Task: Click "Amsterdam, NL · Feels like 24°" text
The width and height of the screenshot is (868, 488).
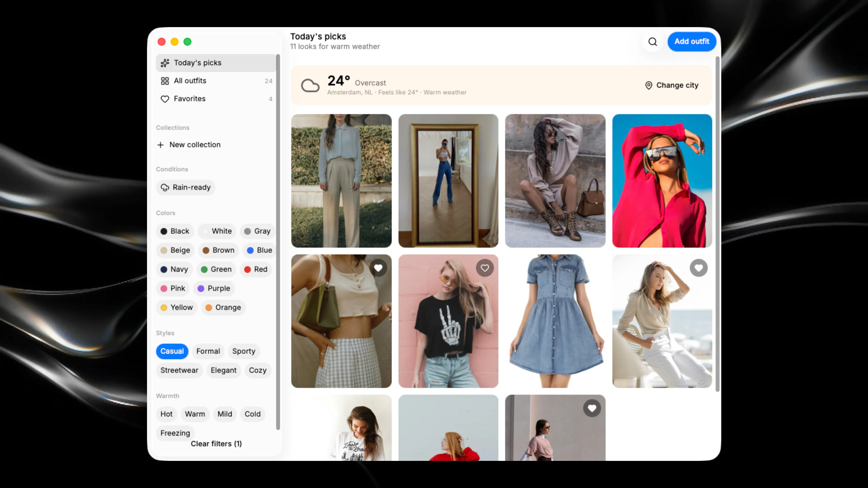Action: pyautogui.click(x=372, y=92)
